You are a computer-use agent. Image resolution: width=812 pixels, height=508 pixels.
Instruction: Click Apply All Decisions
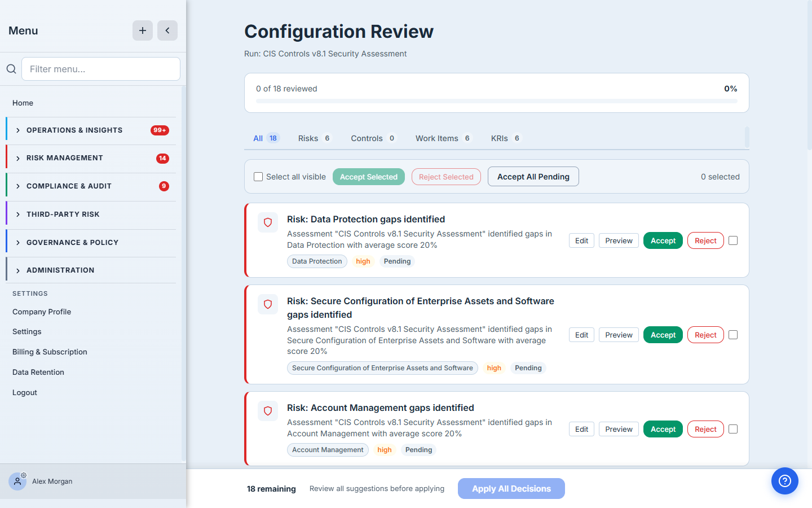pos(511,489)
